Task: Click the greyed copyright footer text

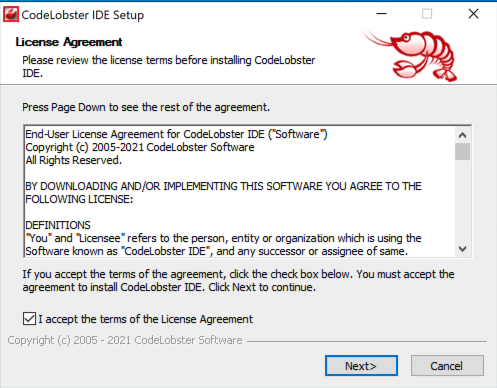Action: (x=125, y=340)
